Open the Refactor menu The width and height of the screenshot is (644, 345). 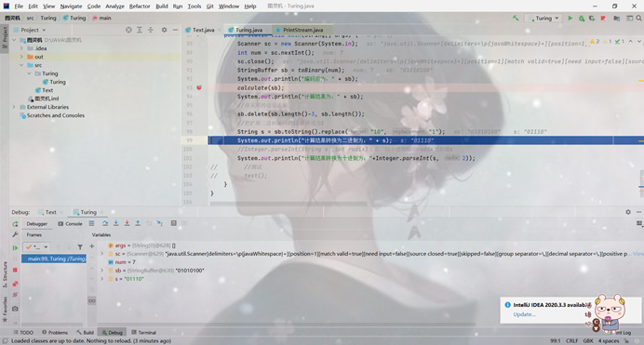point(140,7)
